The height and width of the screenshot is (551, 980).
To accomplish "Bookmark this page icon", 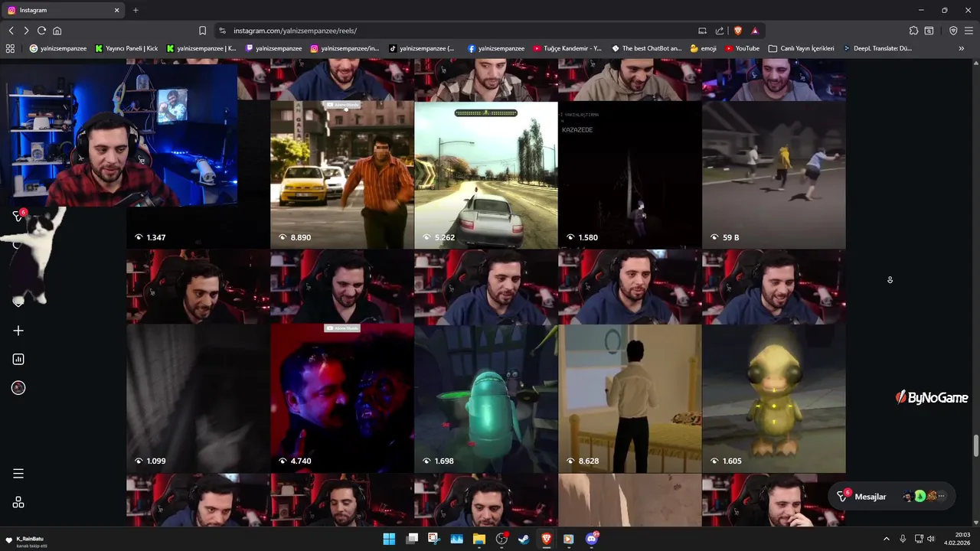I will pos(202,31).
